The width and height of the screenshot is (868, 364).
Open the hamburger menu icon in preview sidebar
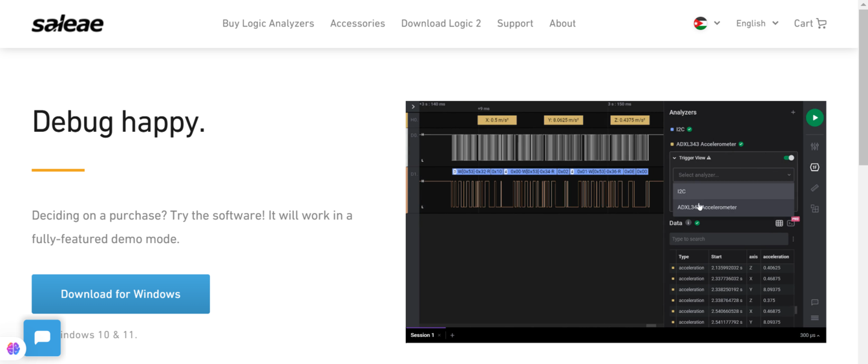pyautogui.click(x=814, y=318)
